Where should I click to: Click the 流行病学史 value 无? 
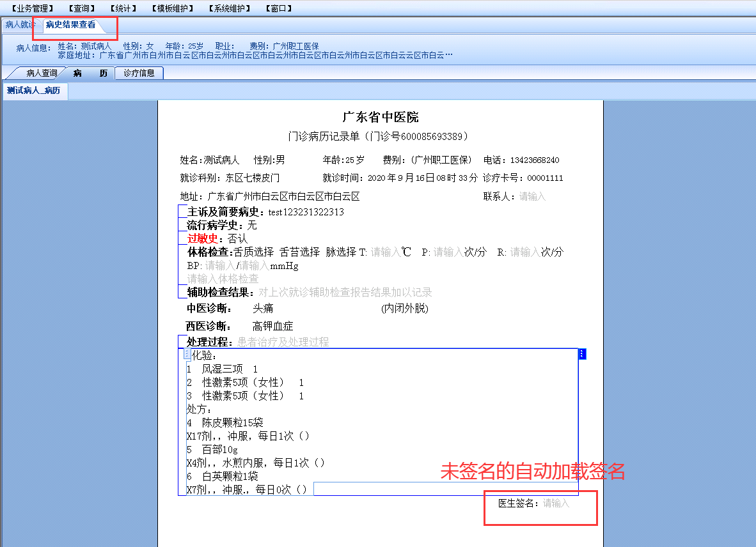[252, 226]
